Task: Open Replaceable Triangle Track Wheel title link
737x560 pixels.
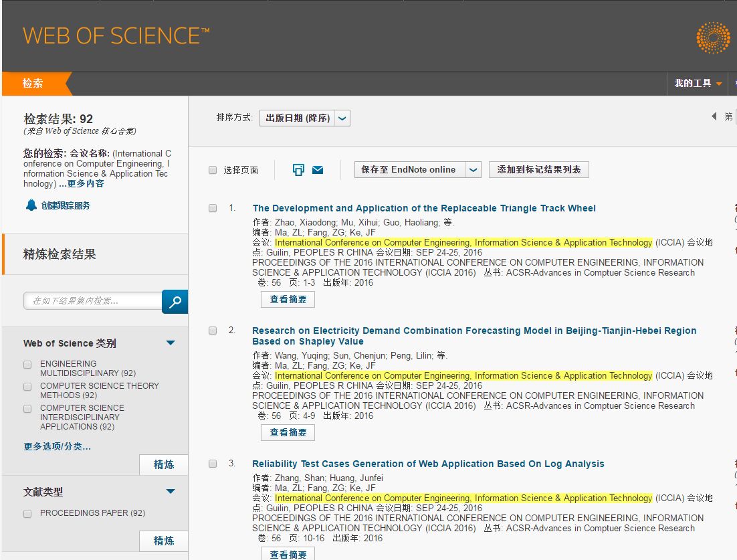Action: pos(424,208)
